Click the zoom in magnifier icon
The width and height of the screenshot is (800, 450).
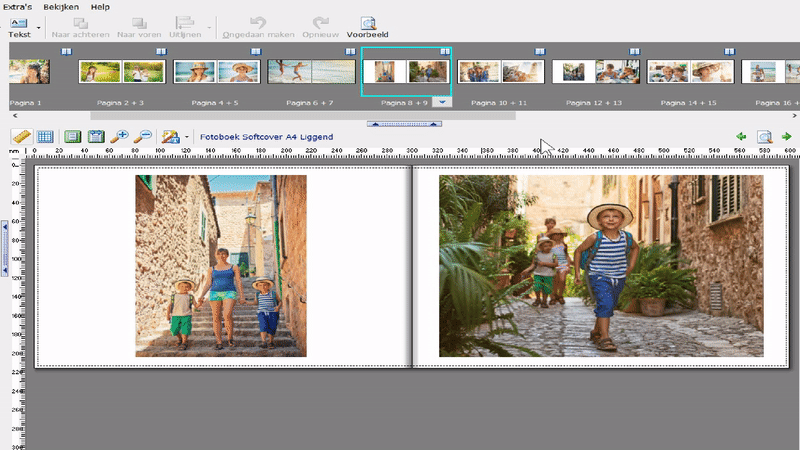point(120,137)
